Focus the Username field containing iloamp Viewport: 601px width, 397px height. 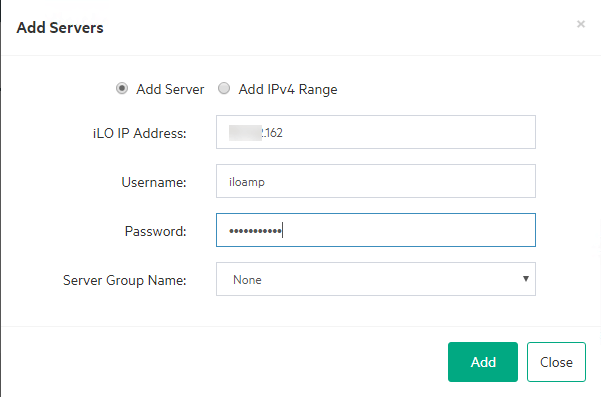pos(376,181)
